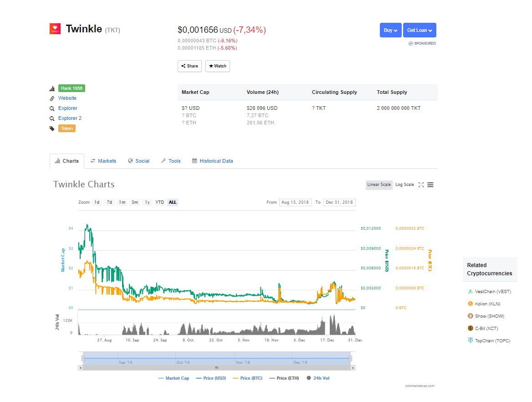
Task: Click the right range navigator handle
Action: [x=350, y=358]
